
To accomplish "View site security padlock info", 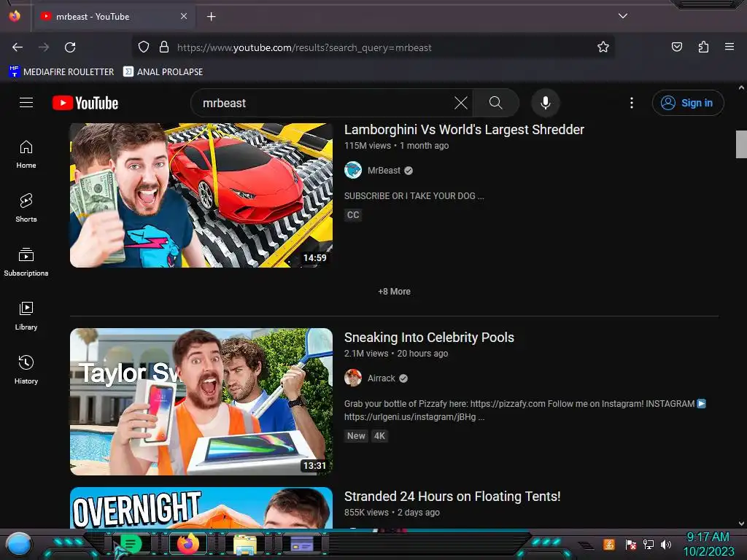I will coord(164,47).
